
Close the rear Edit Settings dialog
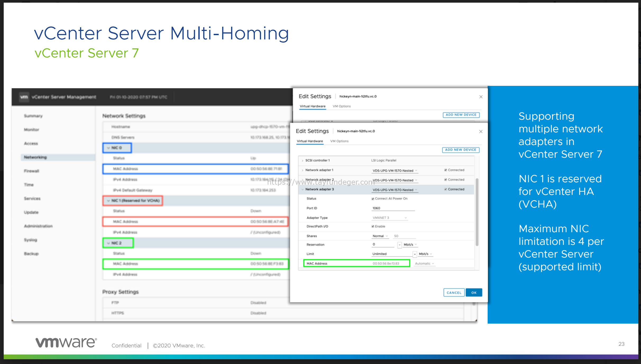(481, 97)
